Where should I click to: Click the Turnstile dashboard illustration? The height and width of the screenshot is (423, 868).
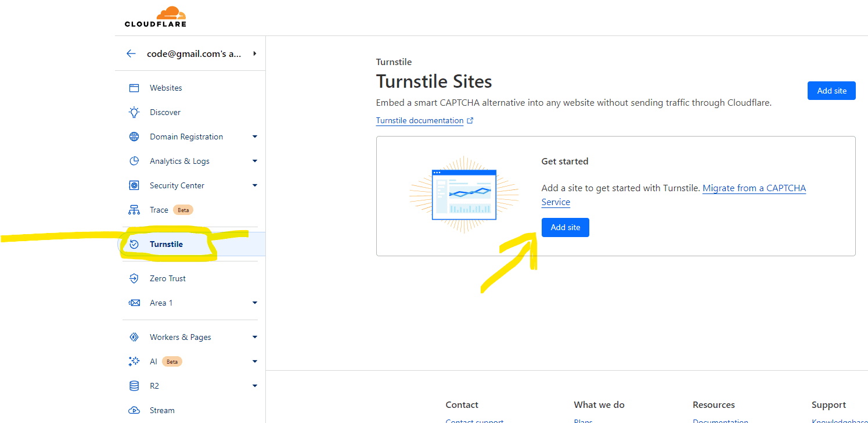(x=464, y=194)
